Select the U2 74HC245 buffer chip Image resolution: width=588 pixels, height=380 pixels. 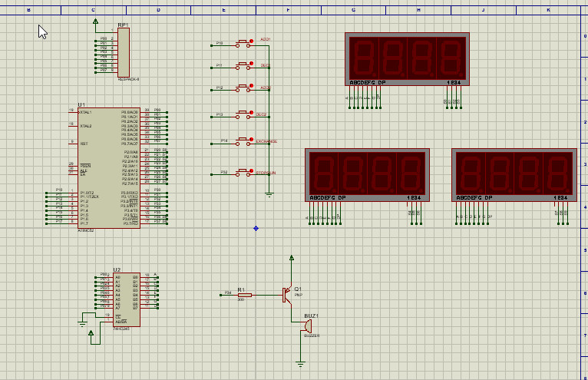[127, 299]
